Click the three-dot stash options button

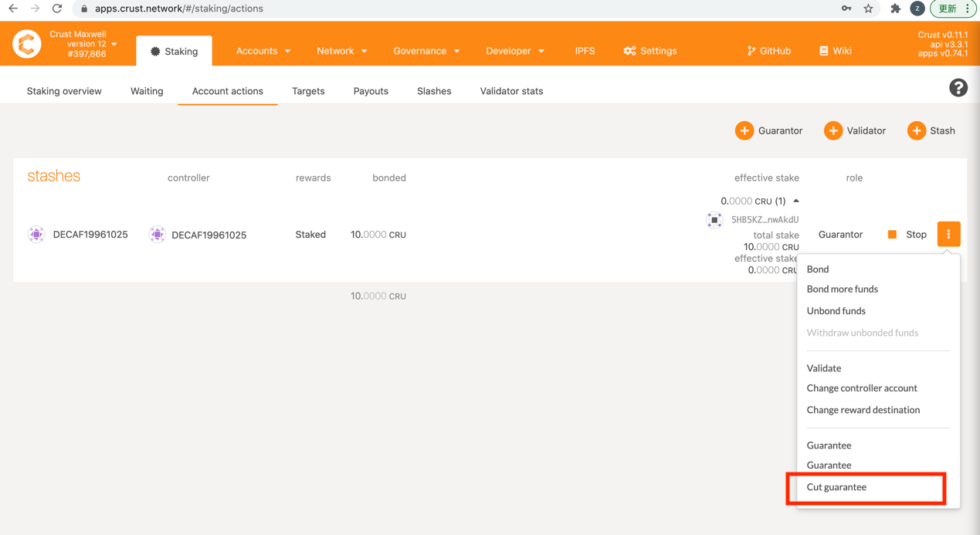pyautogui.click(x=948, y=234)
